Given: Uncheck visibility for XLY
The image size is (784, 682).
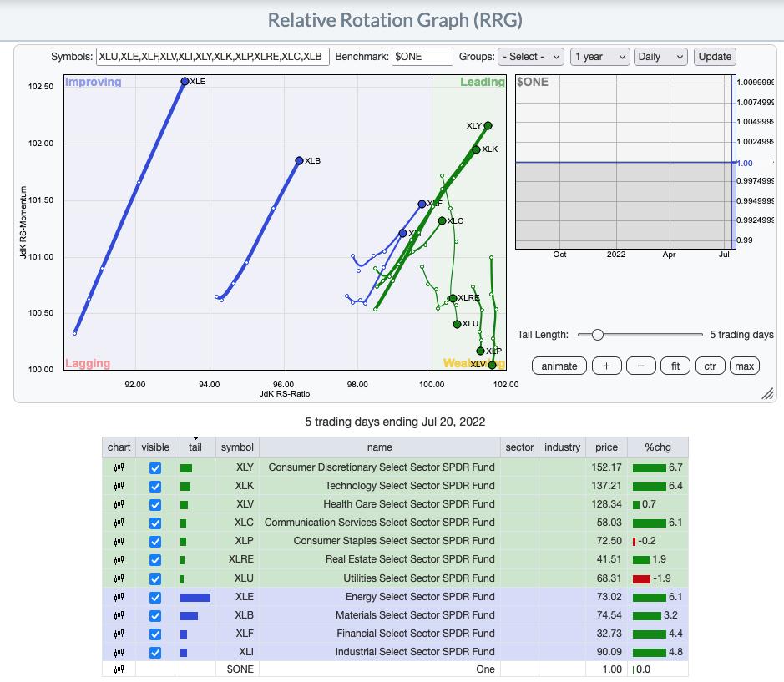Looking at the screenshot, I should pyautogui.click(x=155, y=468).
